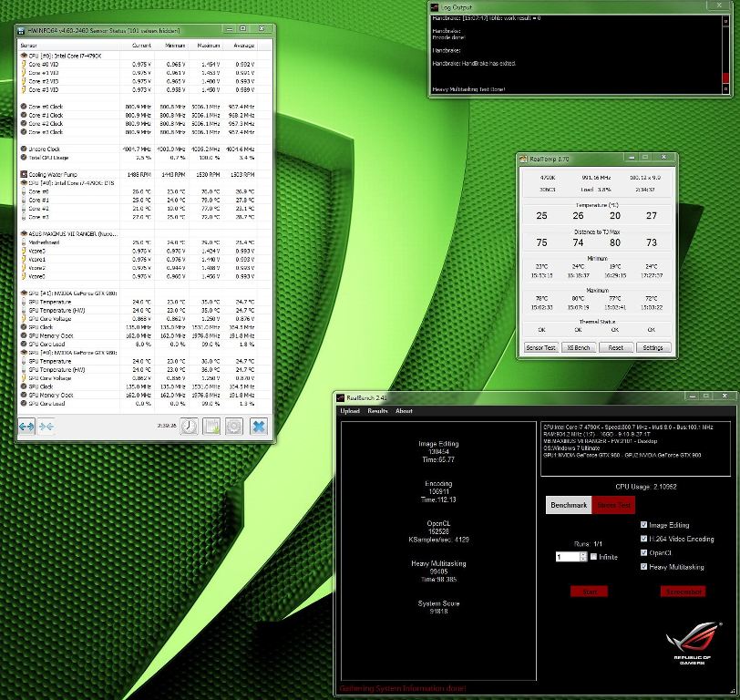Click the Sensor Test button in RealTemp
Screen dimensions: 740x700
[540, 348]
